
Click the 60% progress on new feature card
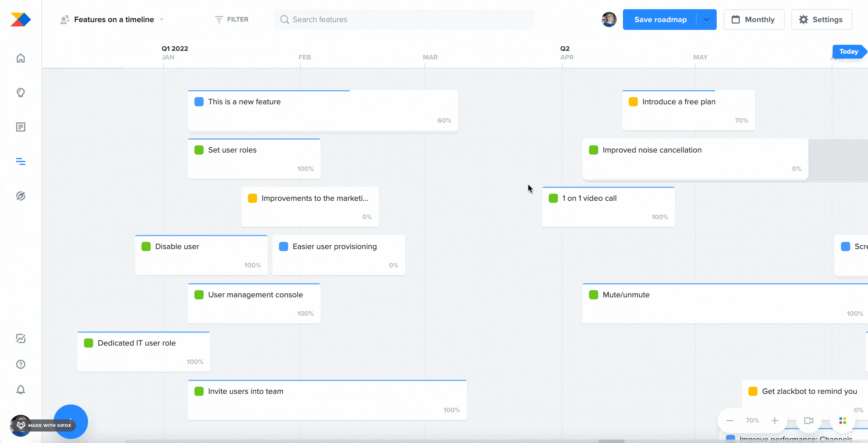[444, 120]
